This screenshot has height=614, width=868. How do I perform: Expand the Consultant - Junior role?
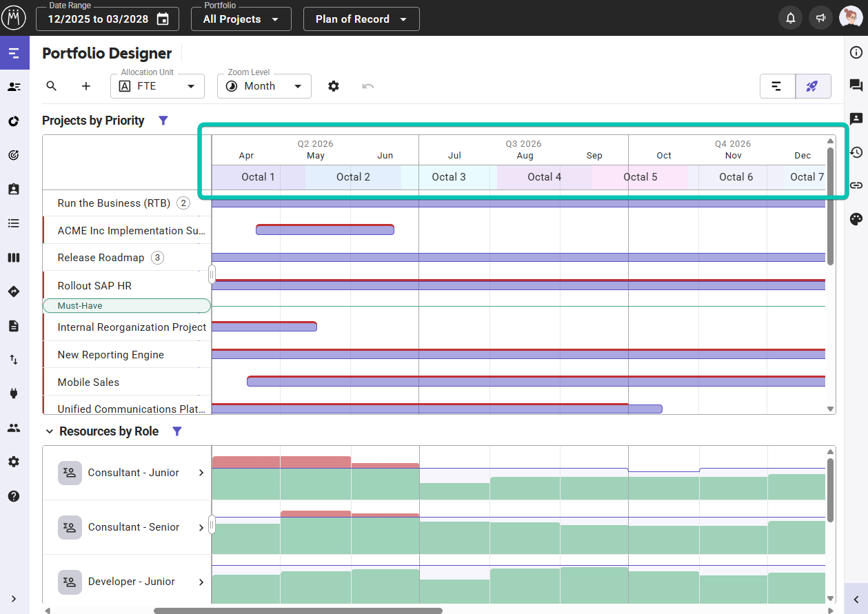tap(201, 473)
